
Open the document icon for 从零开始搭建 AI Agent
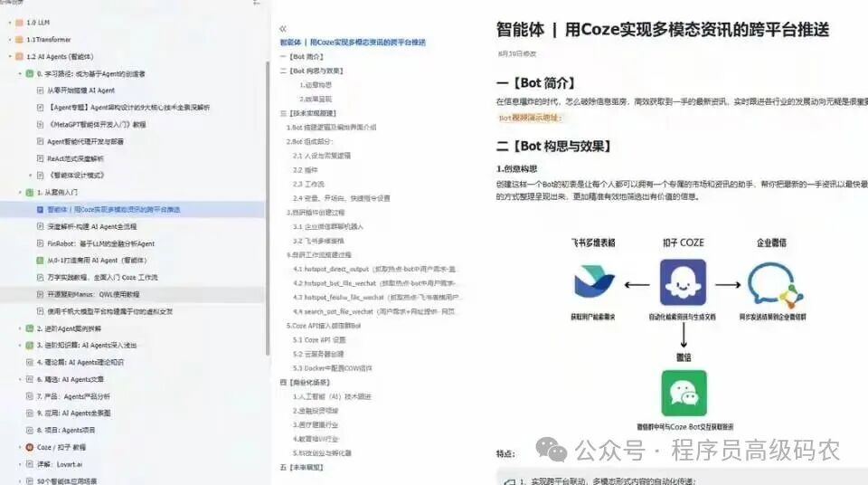(x=40, y=90)
